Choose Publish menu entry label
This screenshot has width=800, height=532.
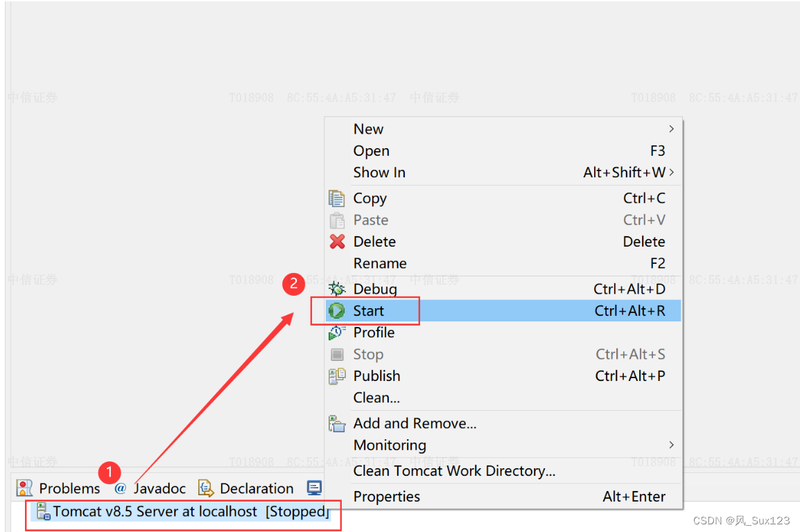376,376
